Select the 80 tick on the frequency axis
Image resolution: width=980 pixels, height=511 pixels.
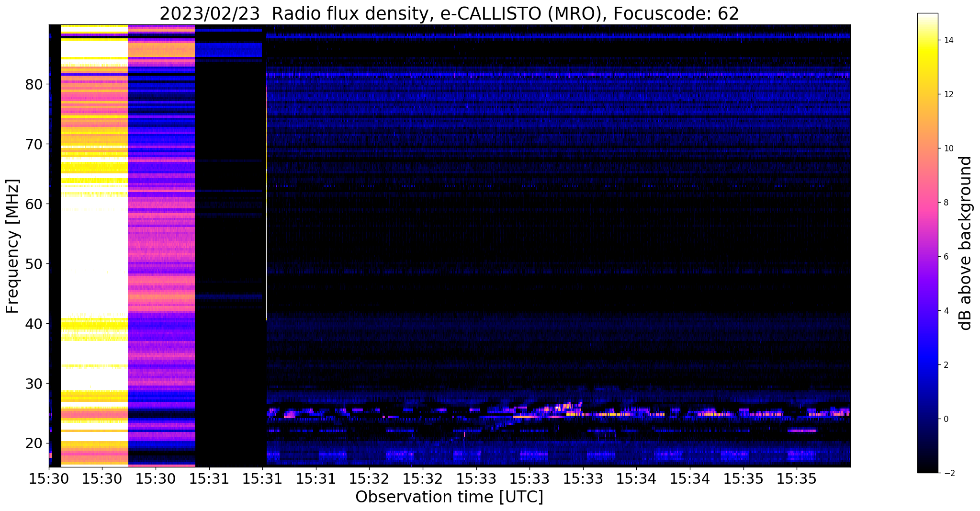pos(34,84)
